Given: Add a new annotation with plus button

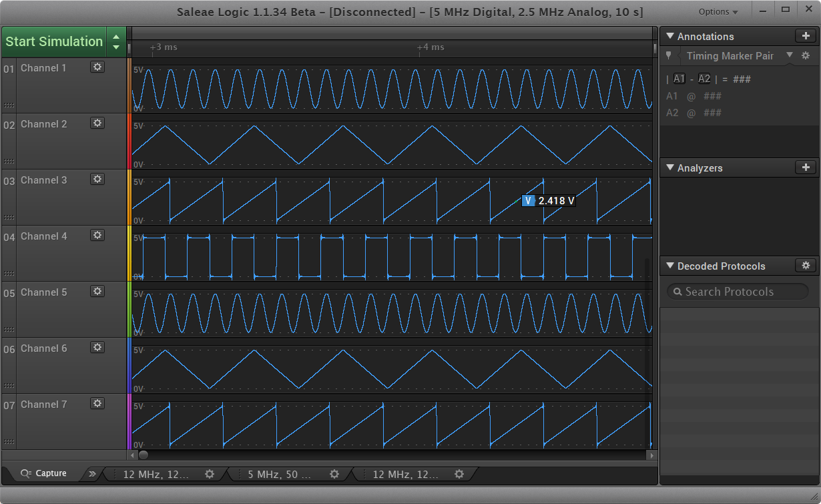Looking at the screenshot, I should click(x=806, y=36).
